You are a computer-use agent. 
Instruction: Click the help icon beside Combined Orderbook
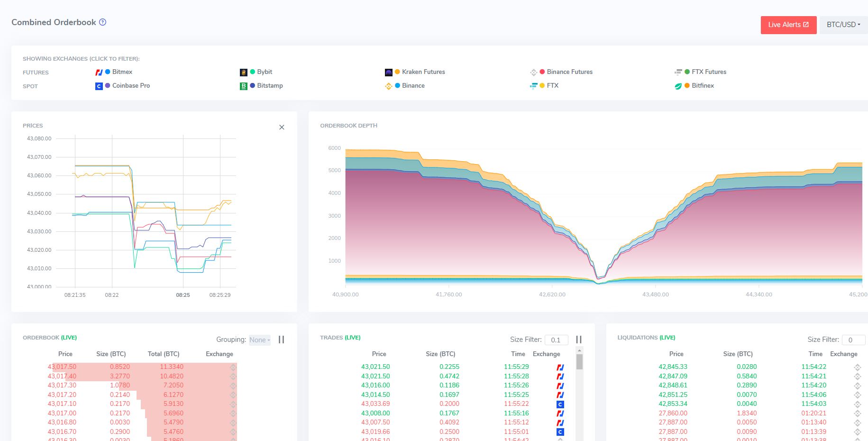pyautogui.click(x=102, y=22)
